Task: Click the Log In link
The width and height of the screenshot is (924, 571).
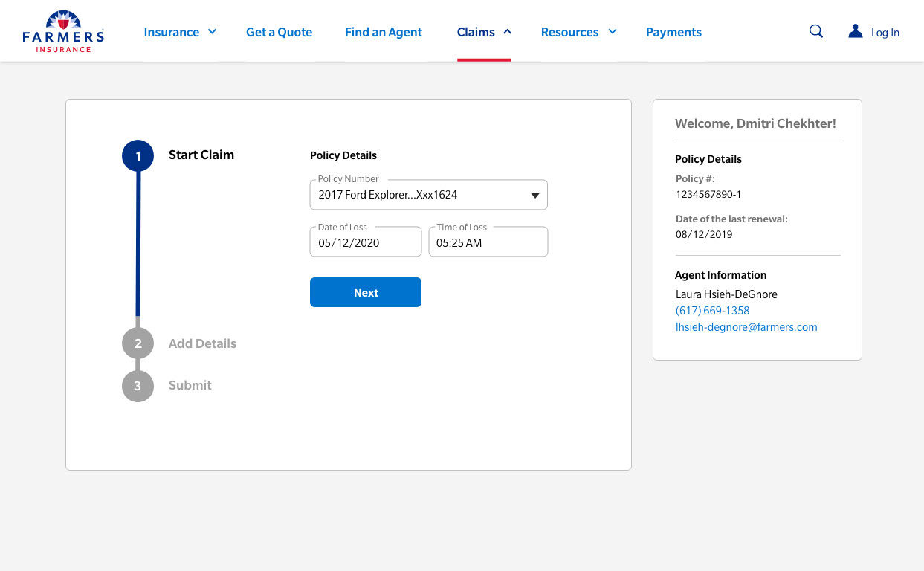Action: [885, 33]
